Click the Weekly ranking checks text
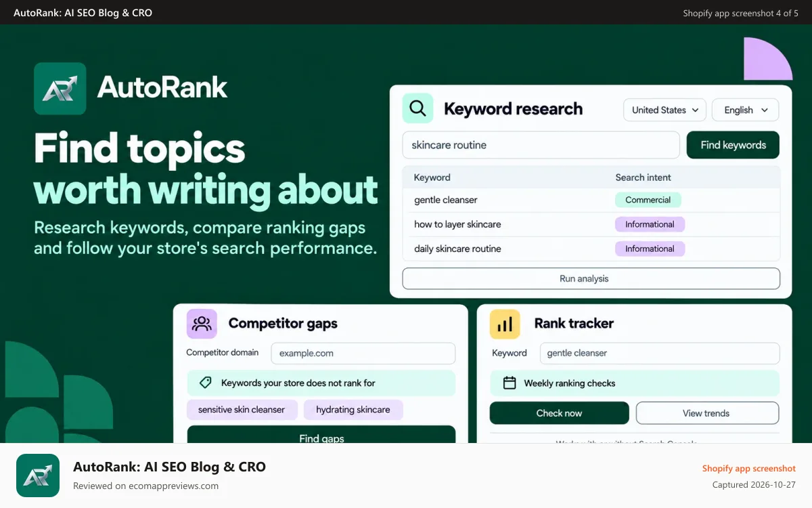 tap(570, 383)
